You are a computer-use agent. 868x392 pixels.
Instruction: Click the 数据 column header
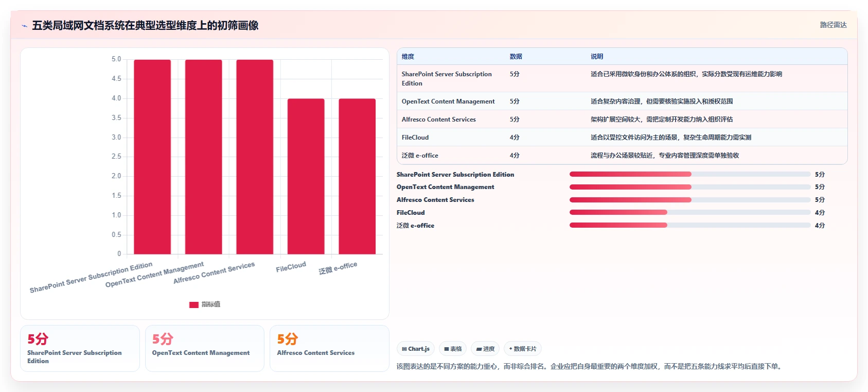tap(516, 57)
